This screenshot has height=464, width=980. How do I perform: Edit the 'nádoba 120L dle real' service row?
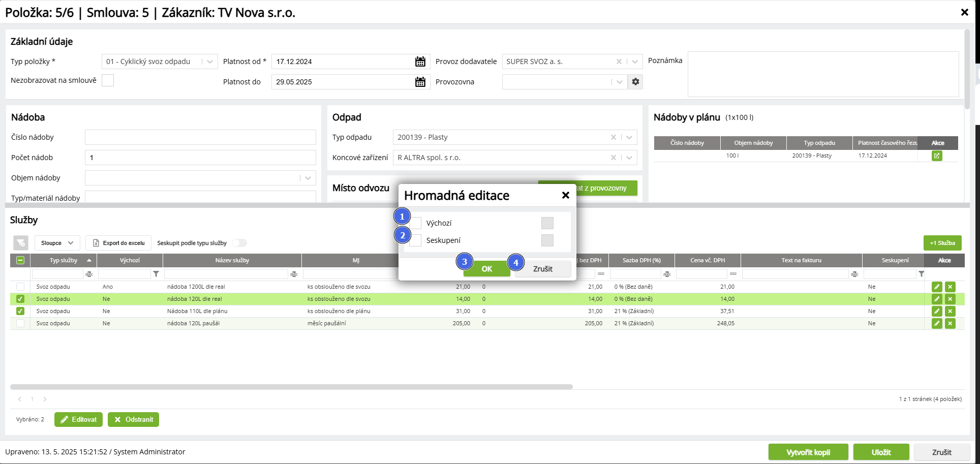pos(937,299)
